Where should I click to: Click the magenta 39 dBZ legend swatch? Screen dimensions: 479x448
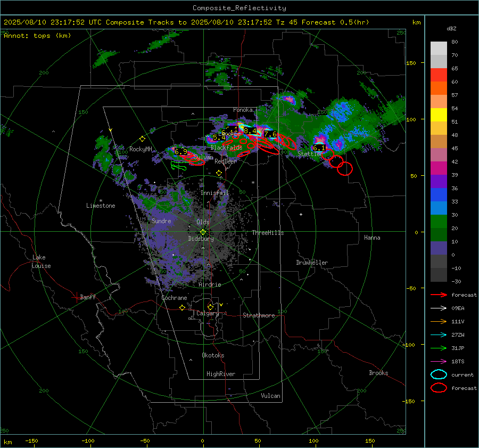[x=439, y=168]
